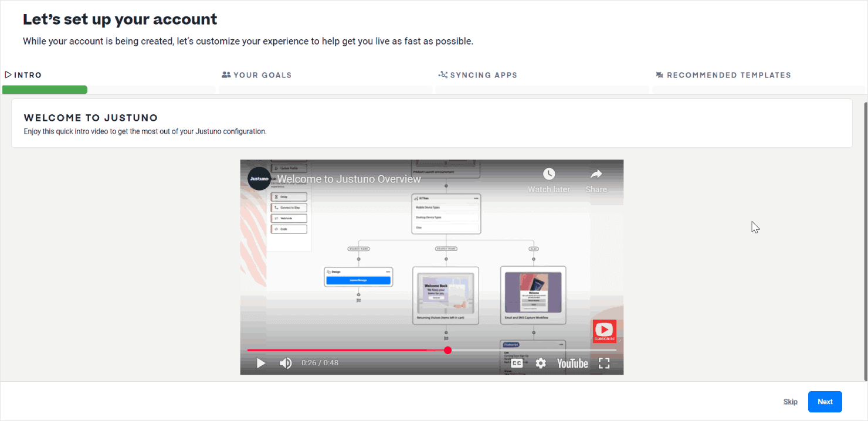868x421 pixels.
Task: Click the Watch later clock icon
Action: 548,174
